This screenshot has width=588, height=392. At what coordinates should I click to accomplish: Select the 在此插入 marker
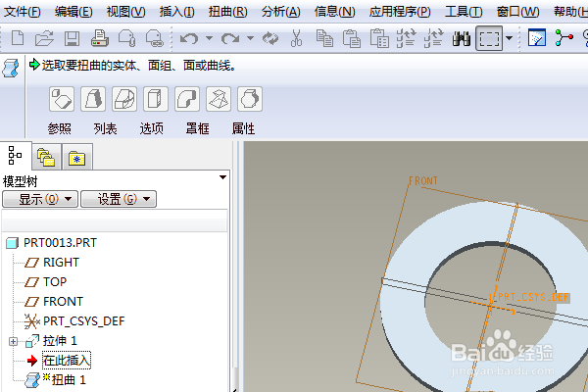[x=67, y=361]
